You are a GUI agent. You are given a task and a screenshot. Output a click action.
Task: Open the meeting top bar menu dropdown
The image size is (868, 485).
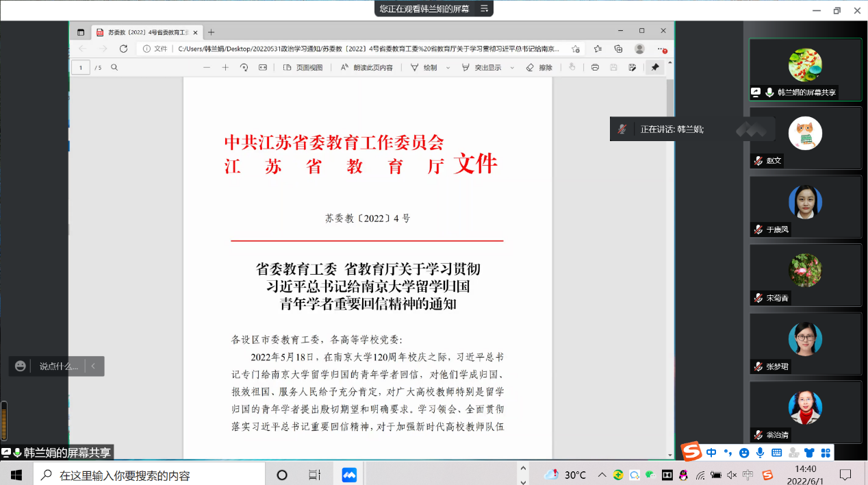point(485,9)
